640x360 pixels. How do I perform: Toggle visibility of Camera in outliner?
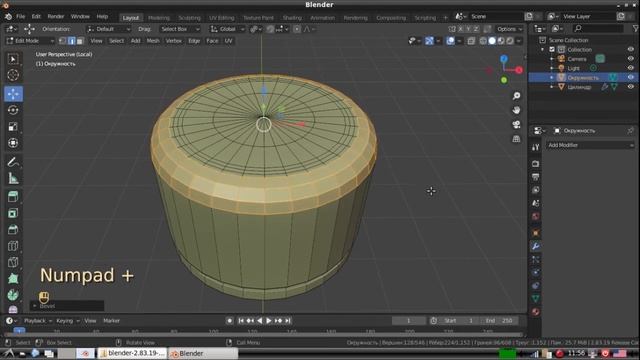pyautogui.click(x=631, y=59)
